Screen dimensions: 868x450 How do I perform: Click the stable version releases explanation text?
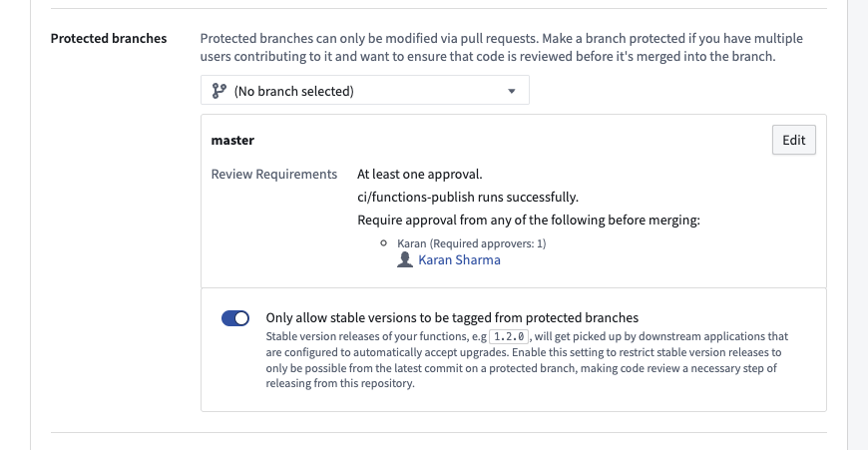pyautogui.click(x=527, y=360)
